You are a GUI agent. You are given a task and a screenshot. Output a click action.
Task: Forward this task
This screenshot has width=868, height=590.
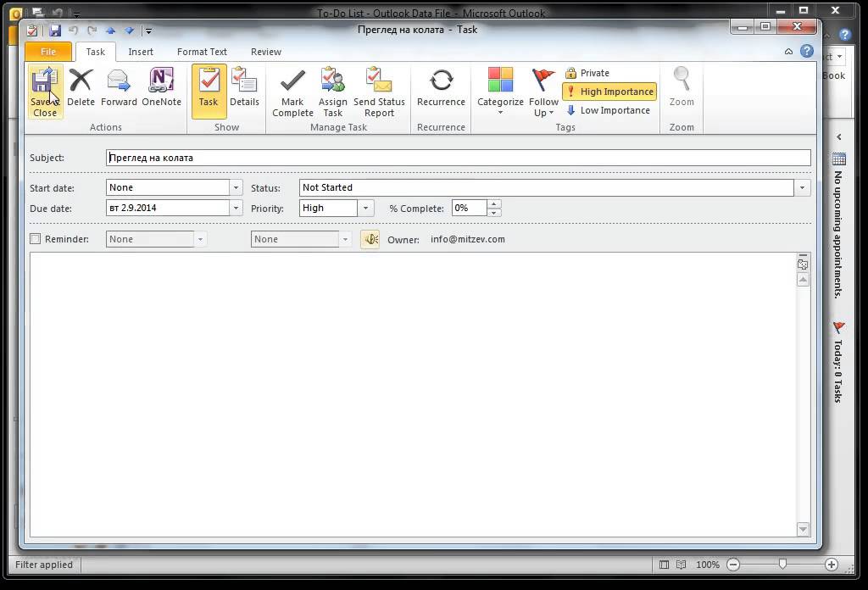click(119, 87)
